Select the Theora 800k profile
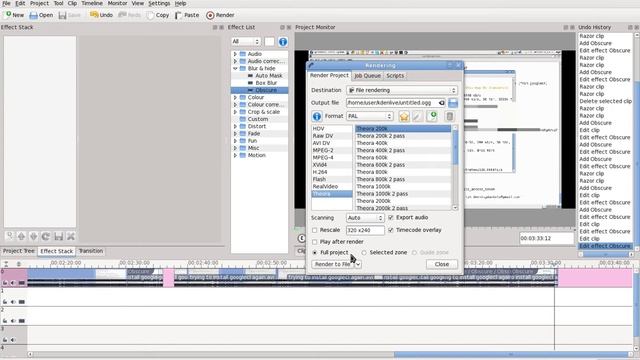The image size is (640, 360). [403, 172]
